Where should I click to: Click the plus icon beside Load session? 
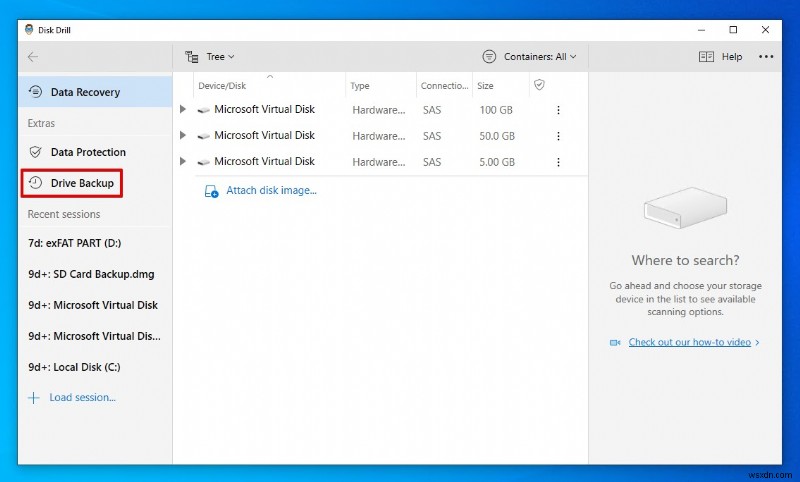(34, 398)
